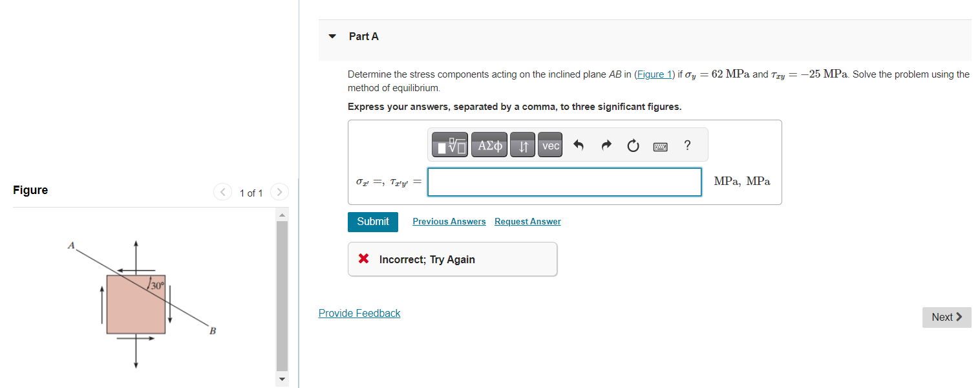The width and height of the screenshot is (980, 388).
Task: View Previous Answers
Action: [449, 221]
